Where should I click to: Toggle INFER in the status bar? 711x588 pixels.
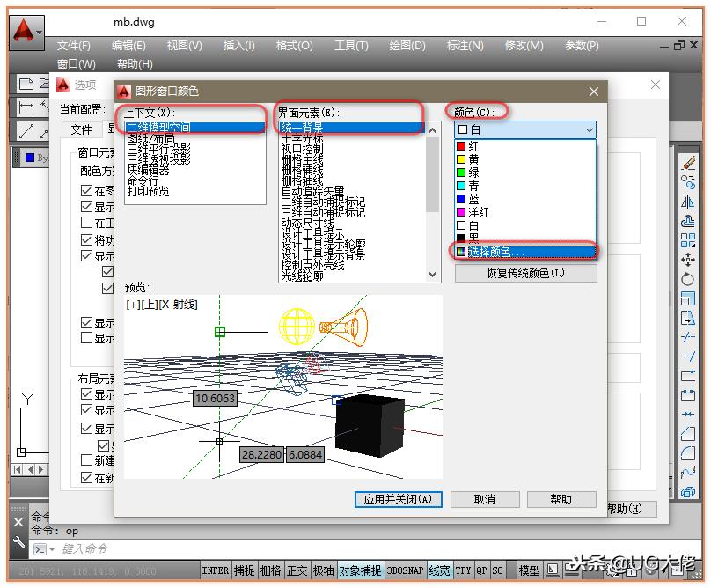tap(216, 570)
